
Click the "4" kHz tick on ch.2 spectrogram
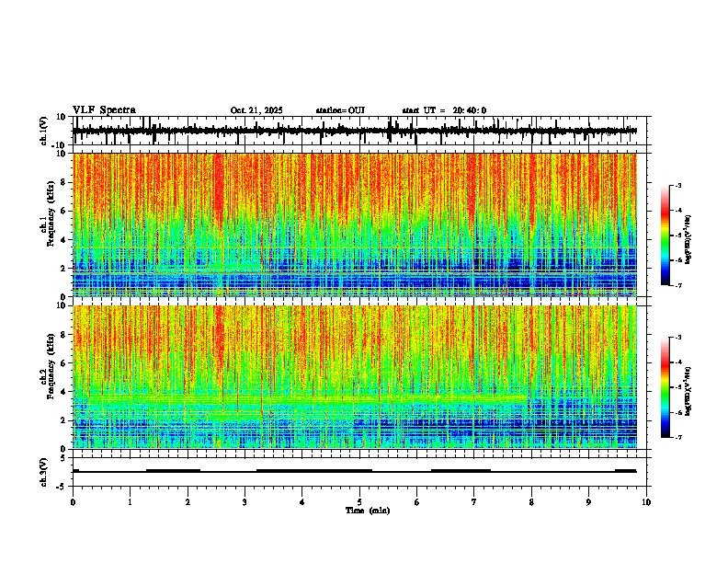click(64, 392)
